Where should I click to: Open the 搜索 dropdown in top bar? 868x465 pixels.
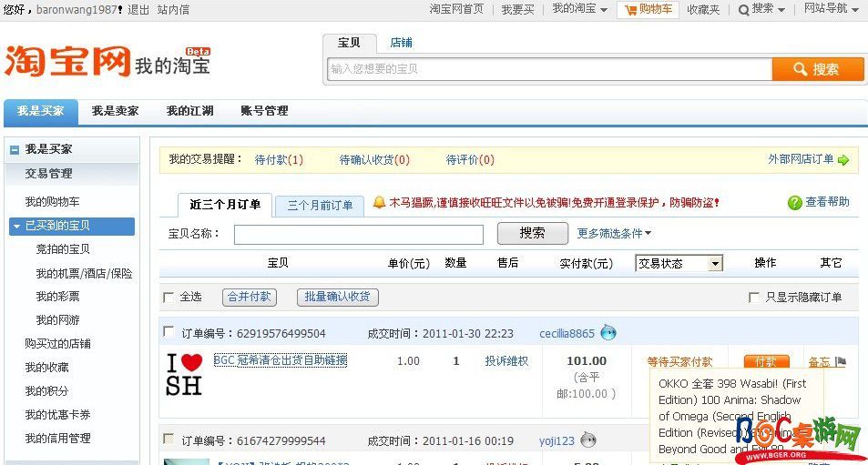[x=769, y=9]
